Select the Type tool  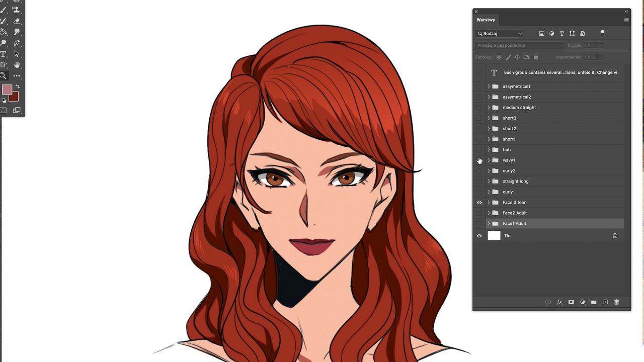(4, 54)
